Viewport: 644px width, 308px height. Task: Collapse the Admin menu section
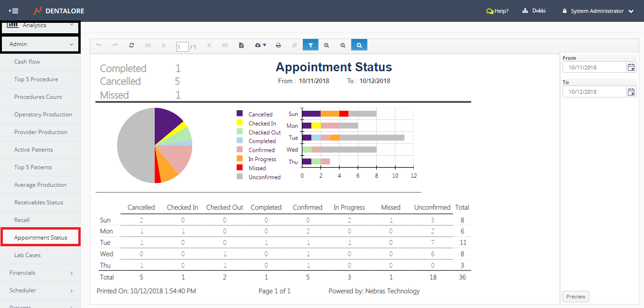(x=40, y=44)
